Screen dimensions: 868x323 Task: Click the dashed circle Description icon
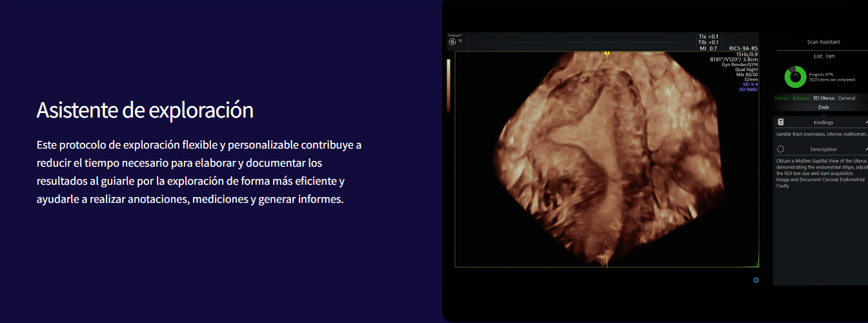pyautogui.click(x=780, y=149)
